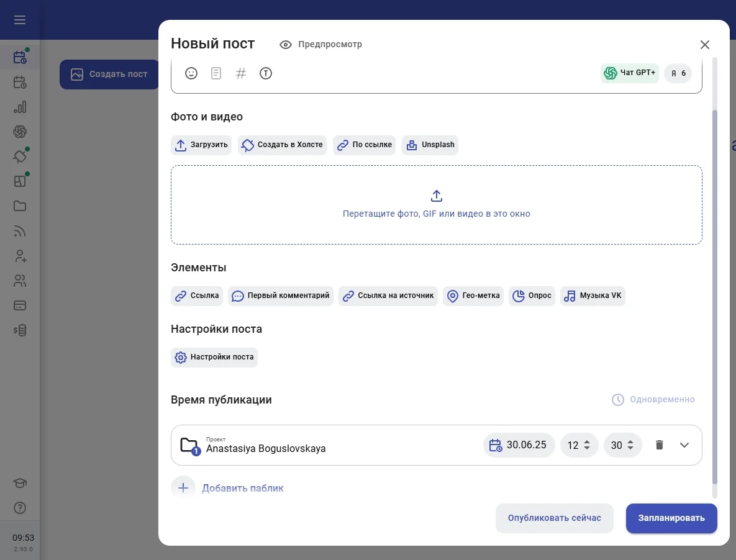
Task: Open the emoji picker icon
Action: point(191,73)
